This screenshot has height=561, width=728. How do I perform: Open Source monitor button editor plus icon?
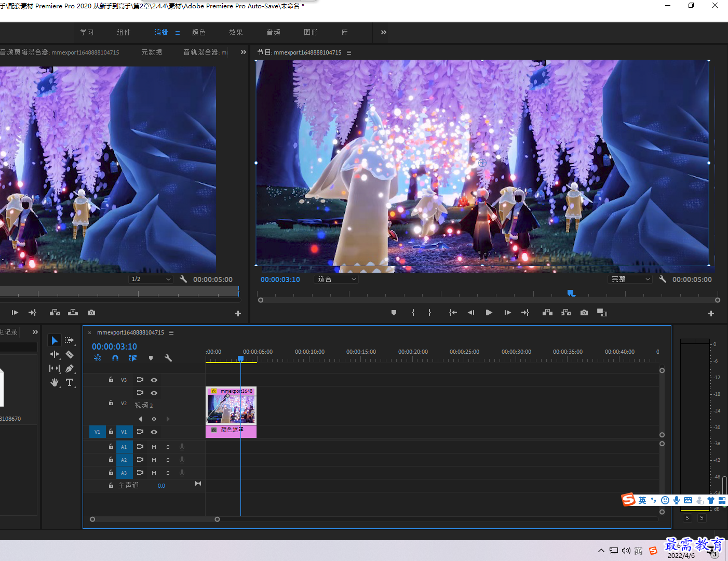238,313
